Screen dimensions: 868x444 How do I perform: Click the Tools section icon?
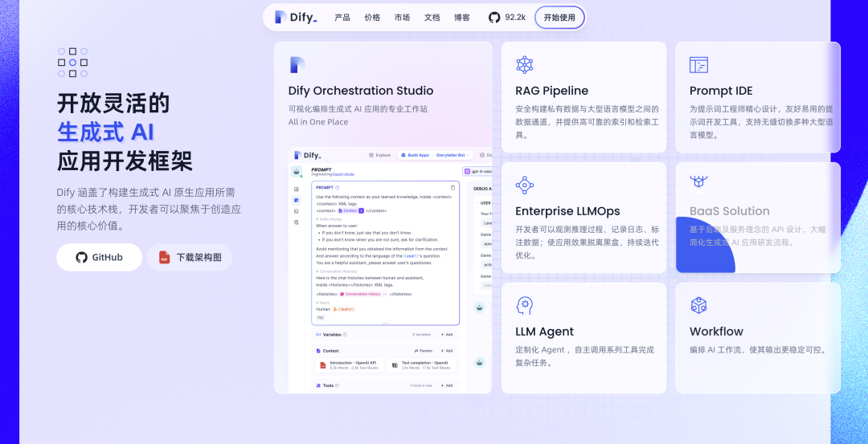(318, 385)
